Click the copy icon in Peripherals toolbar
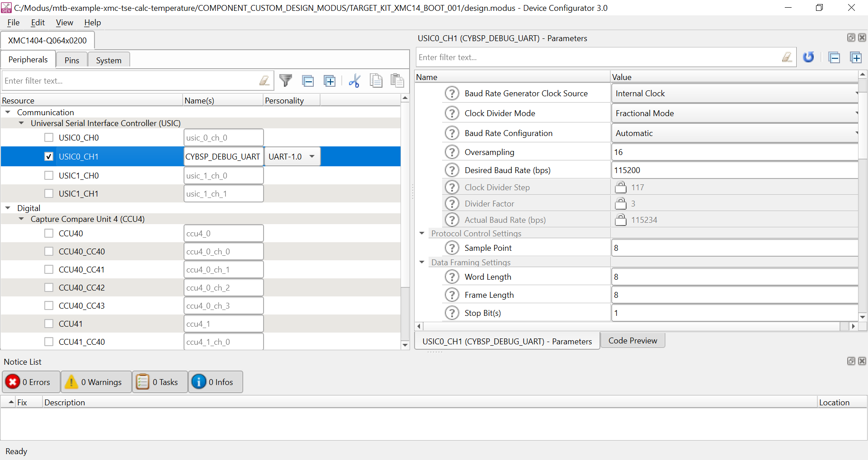This screenshot has width=868, height=460. click(376, 81)
